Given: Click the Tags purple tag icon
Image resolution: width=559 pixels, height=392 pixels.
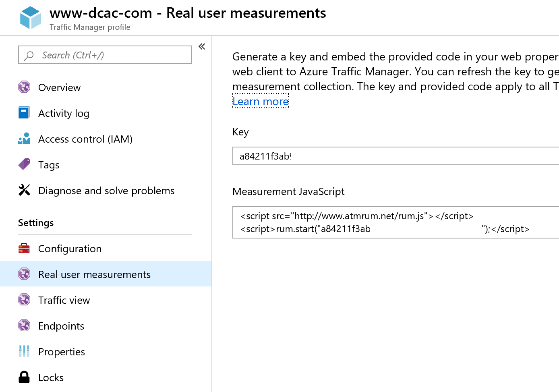Looking at the screenshot, I should 24,164.
